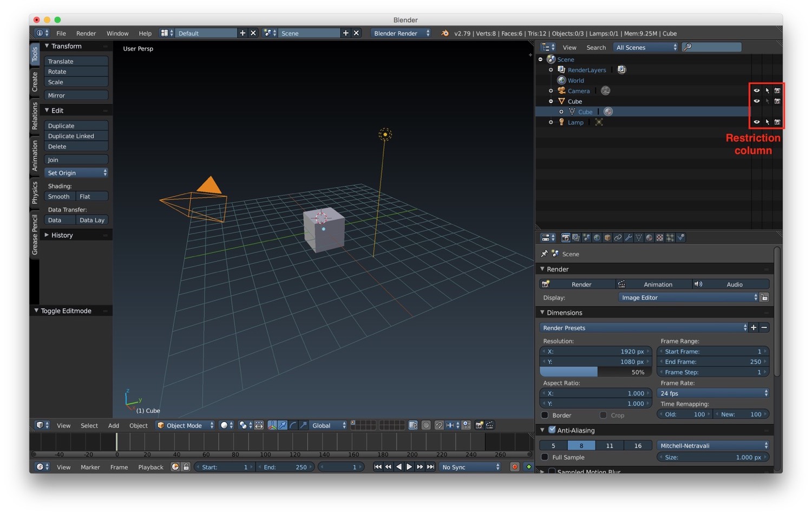Enable the Border checkbox
This screenshot has width=812, height=513.
coord(545,415)
